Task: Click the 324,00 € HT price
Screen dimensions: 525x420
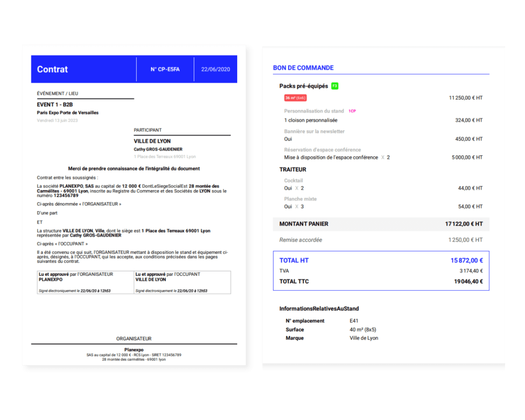Action: [x=469, y=120]
